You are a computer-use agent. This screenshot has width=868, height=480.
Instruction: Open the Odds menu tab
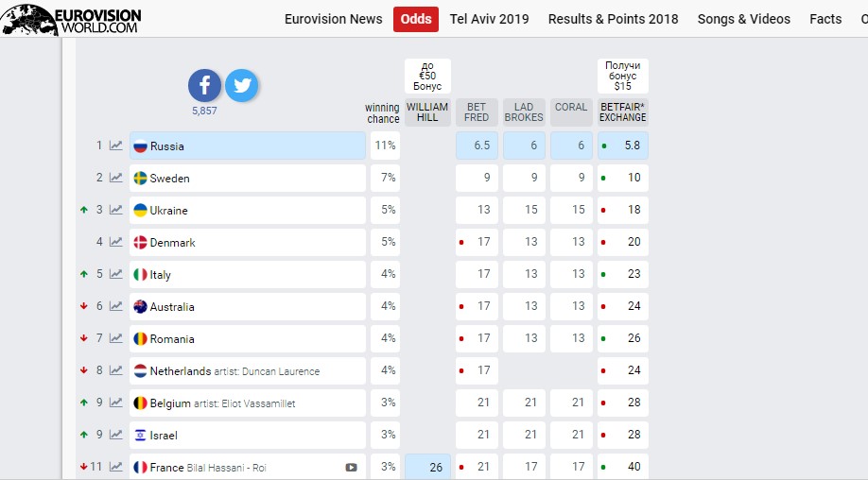(416, 19)
